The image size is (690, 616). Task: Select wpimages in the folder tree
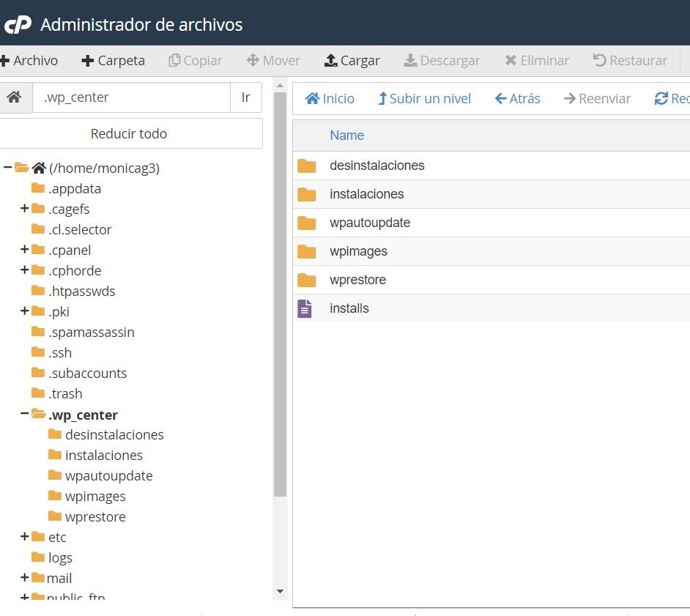(x=95, y=497)
